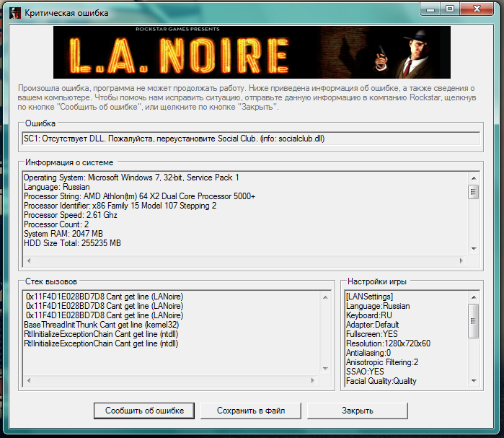The height and width of the screenshot is (438, 504).
Task: Select the 'Antialiasing:0' setting line
Action: [368, 353]
